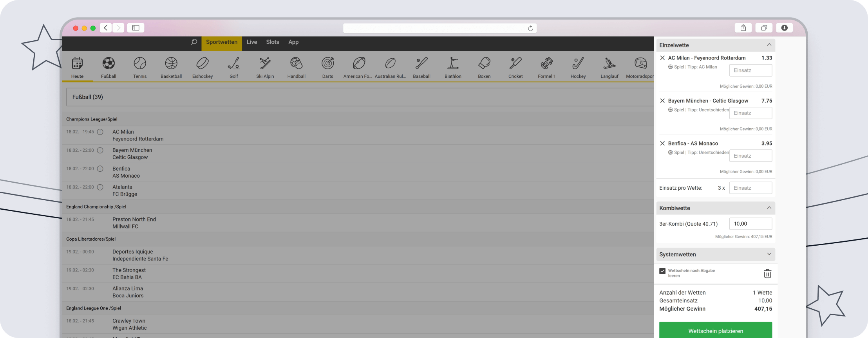868x338 pixels.
Task: Open the App tab
Action: tap(293, 42)
